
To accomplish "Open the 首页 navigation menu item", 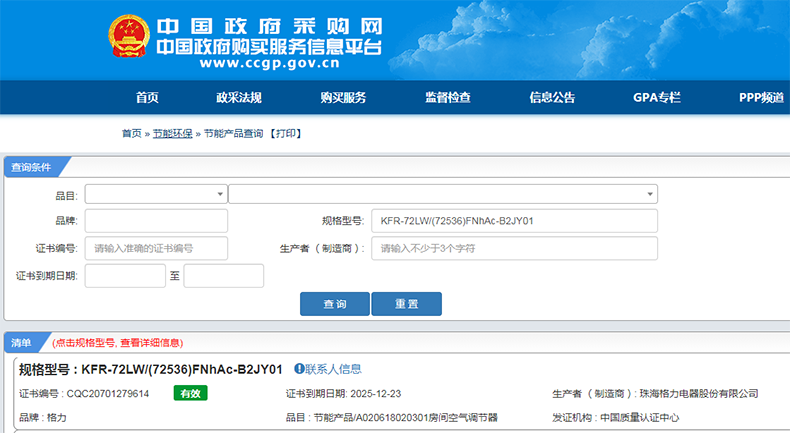I will coord(147,97).
